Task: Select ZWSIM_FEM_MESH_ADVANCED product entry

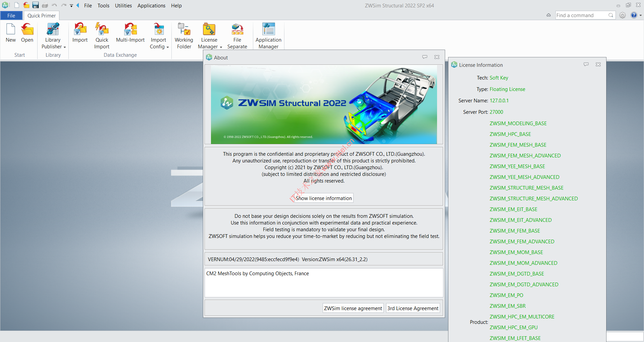Action: (525, 156)
